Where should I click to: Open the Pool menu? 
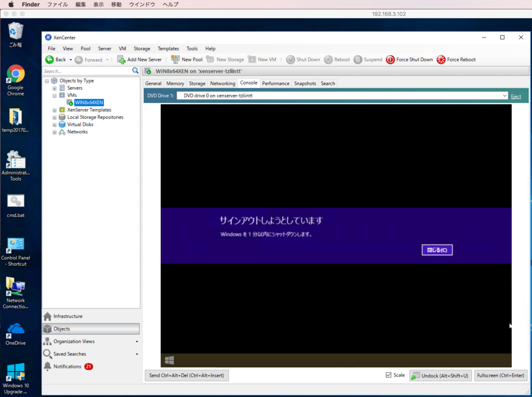86,48
